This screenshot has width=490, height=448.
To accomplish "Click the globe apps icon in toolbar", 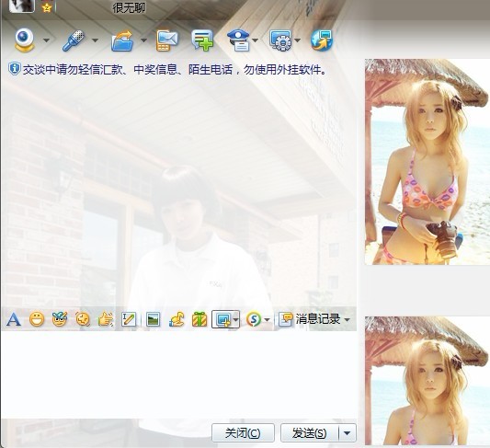I will (x=322, y=40).
